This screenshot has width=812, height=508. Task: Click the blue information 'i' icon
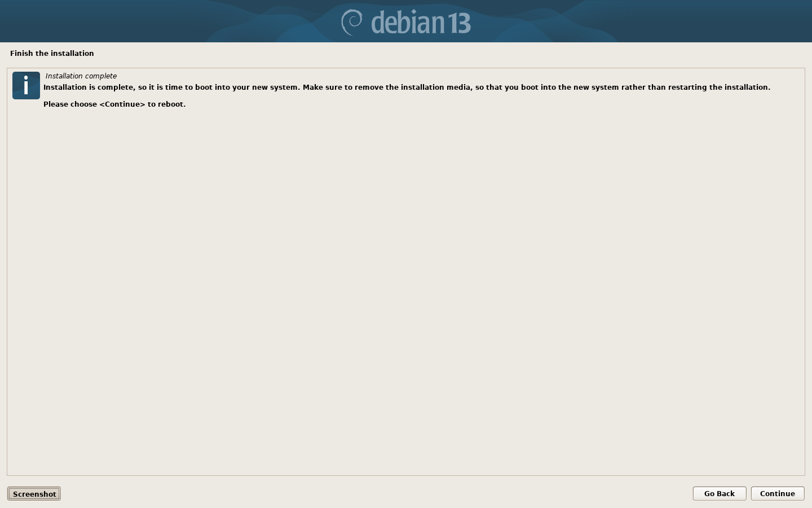[26, 85]
